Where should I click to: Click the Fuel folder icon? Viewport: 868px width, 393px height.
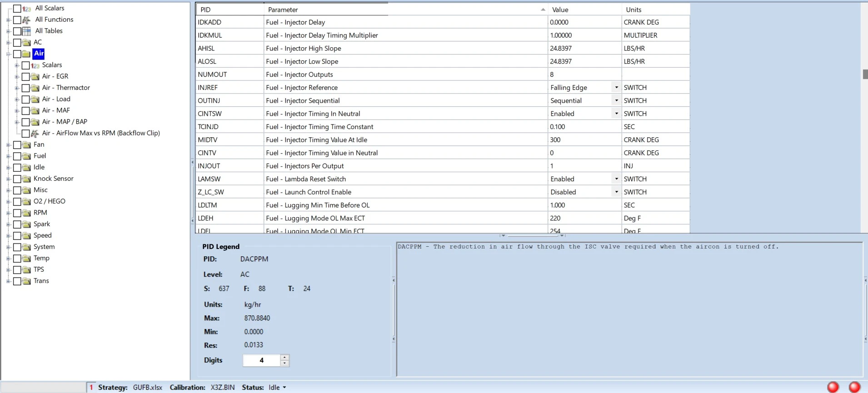point(27,156)
